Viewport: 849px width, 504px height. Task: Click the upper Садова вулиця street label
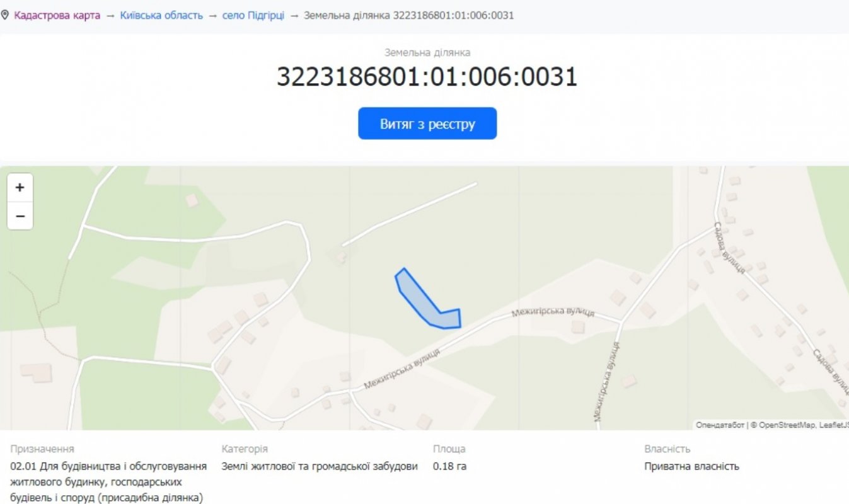point(731,248)
